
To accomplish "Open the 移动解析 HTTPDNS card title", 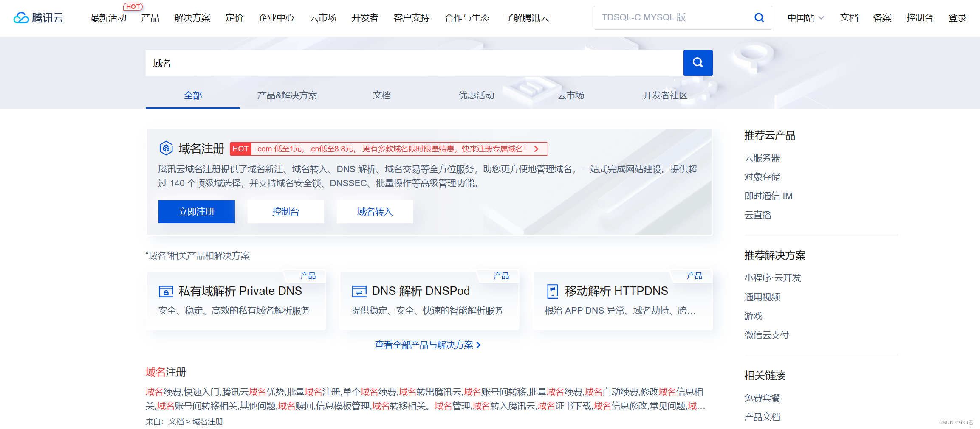I will pyautogui.click(x=616, y=291).
